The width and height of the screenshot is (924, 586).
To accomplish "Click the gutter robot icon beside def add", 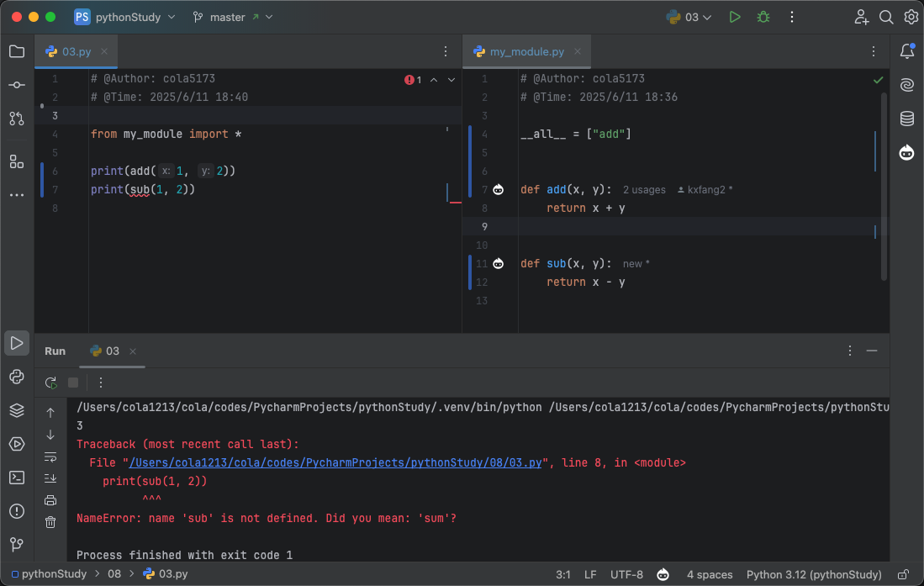I will (499, 190).
